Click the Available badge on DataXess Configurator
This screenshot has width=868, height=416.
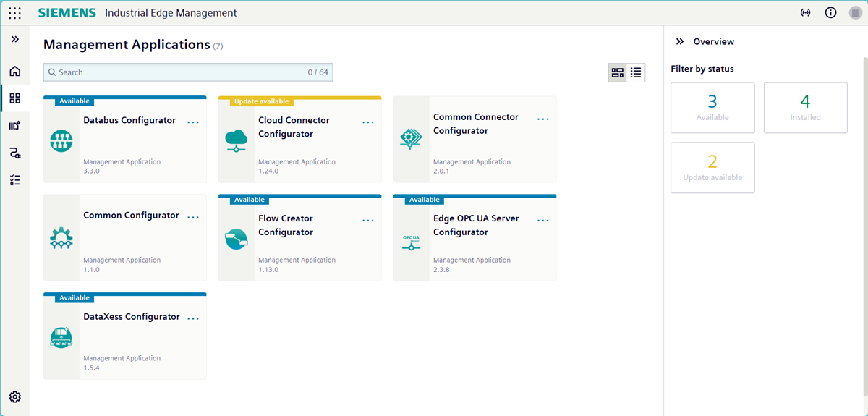click(x=75, y=298)
